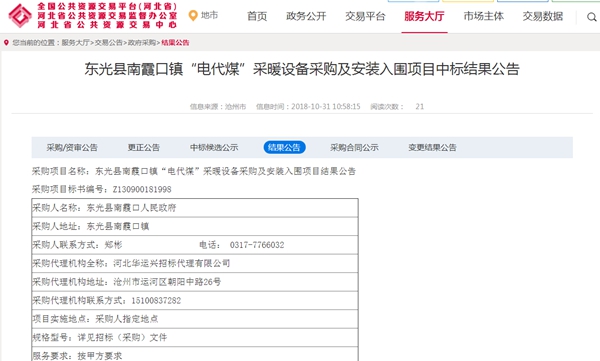Screen dimensions: 600x361
Task: Open 交易数据 navigation item
Action: pyautogui.click(x=543, y=16)
